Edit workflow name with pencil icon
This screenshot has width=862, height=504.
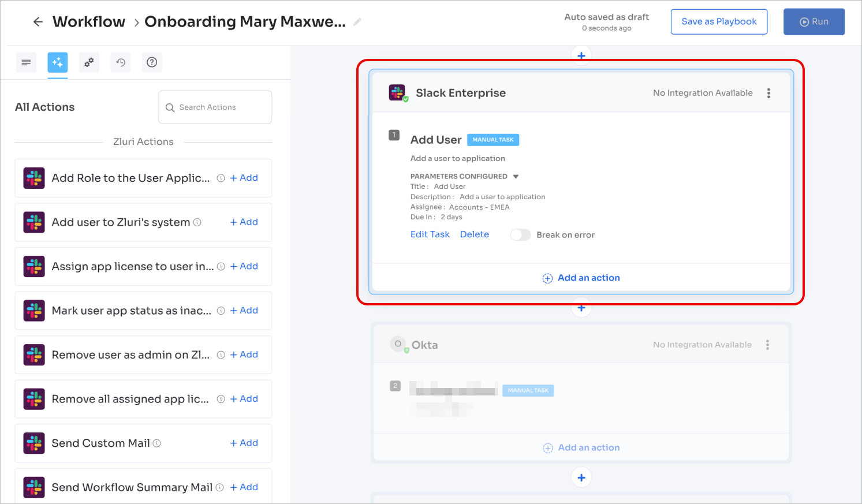pos(357,22)
